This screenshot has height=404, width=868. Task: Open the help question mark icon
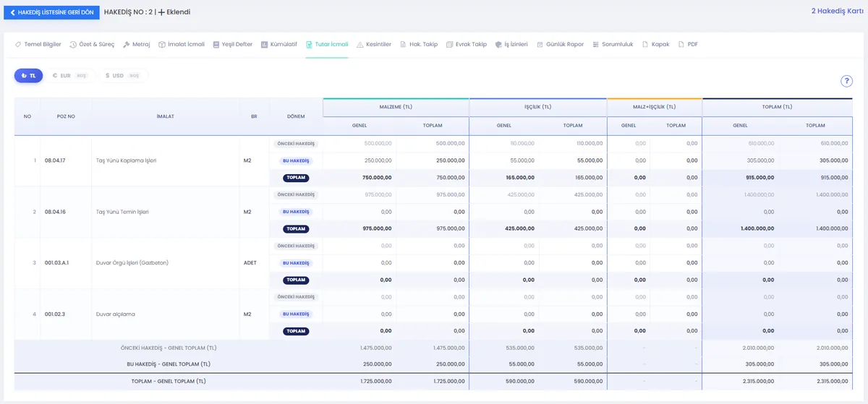[x=846, y=82]
